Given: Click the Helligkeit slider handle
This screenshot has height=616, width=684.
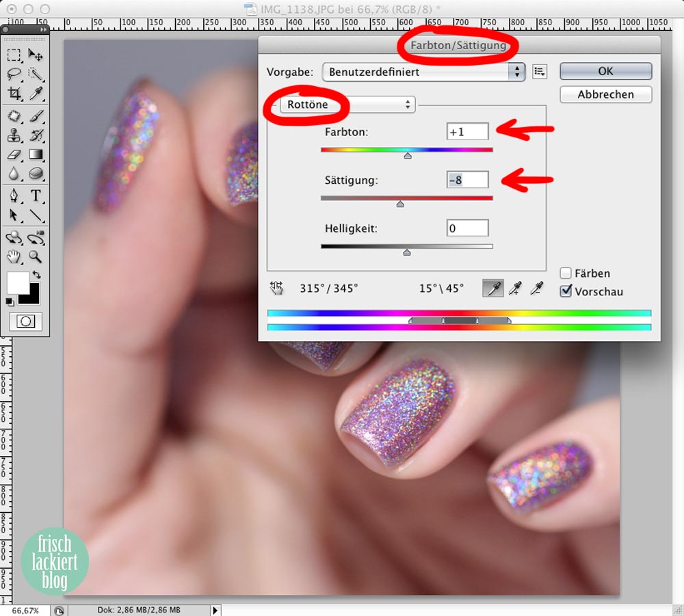Looking at the screenshot, I should pyautogui.click(x=406, y=252).
